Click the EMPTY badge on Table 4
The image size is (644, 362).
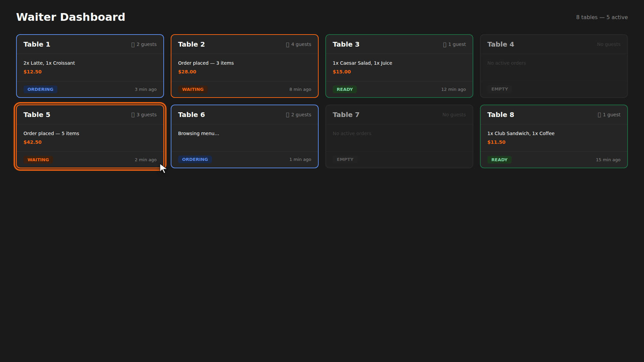tap(499, 89)
